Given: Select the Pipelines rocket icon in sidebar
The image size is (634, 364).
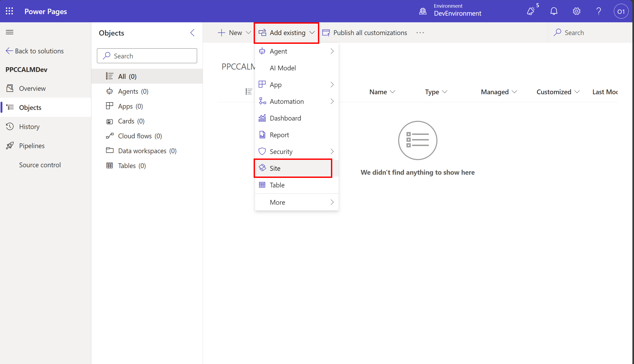Looking at the screenshot, I should [10, 145].
